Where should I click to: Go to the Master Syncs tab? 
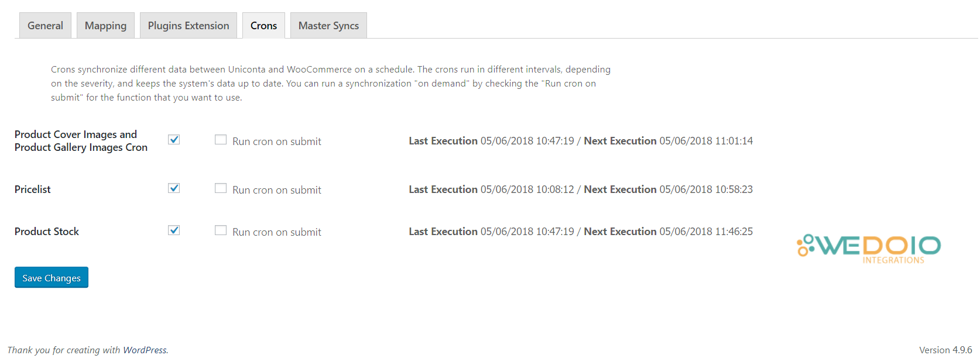tap(328, 26)
